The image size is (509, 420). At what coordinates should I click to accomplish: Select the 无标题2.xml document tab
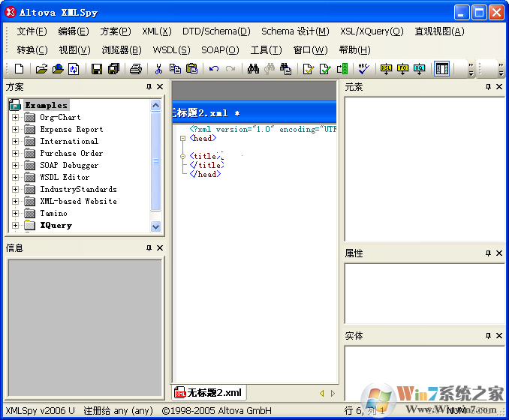(x=209, y=392)
